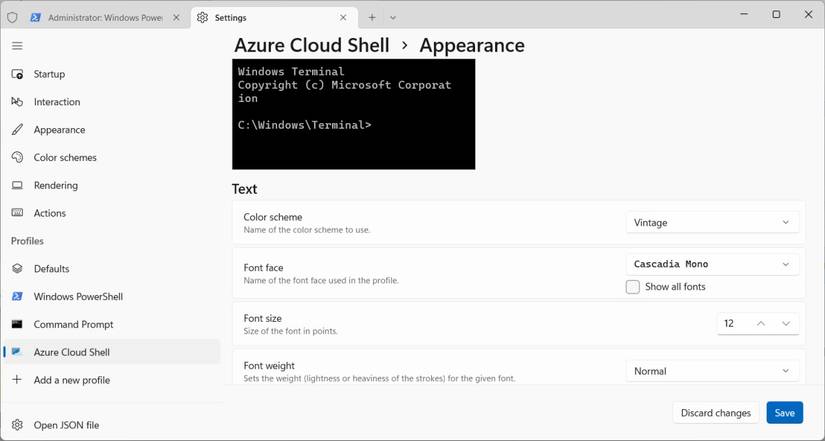
Task: Select the Defaults profile
Action: (51, 269)
